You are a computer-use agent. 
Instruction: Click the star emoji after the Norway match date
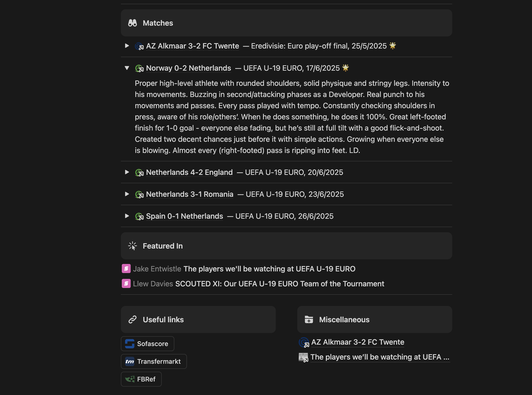(345, 68)
